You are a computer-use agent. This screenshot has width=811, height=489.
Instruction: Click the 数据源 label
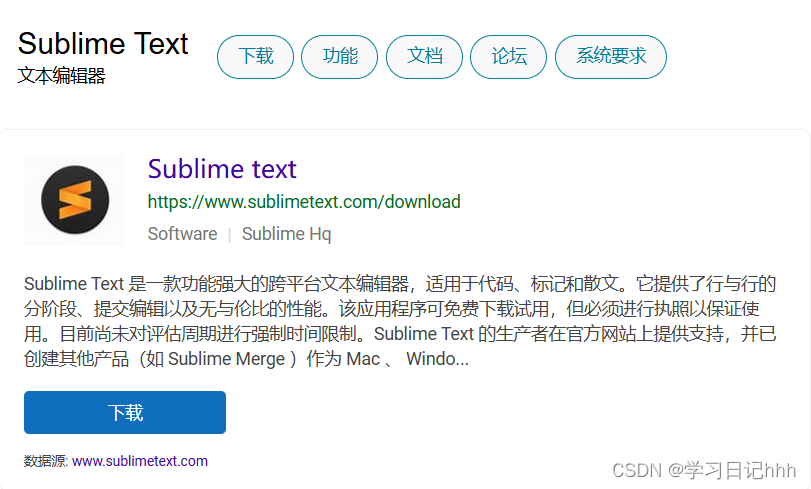tap(46, 461)
